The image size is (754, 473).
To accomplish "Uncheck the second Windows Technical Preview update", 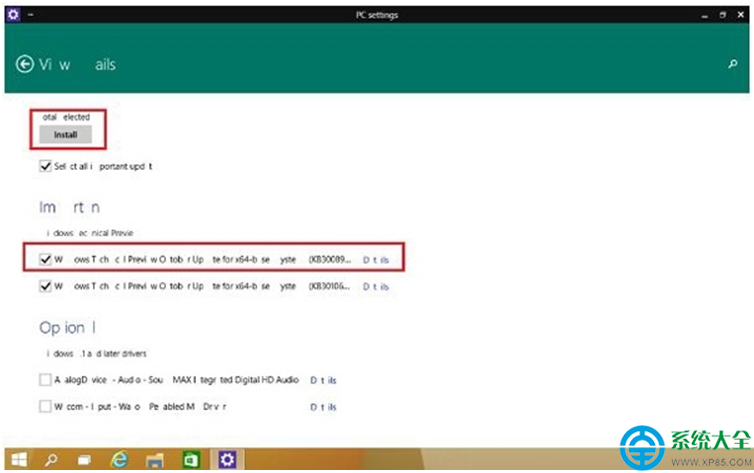I will (x=44, y=286).
